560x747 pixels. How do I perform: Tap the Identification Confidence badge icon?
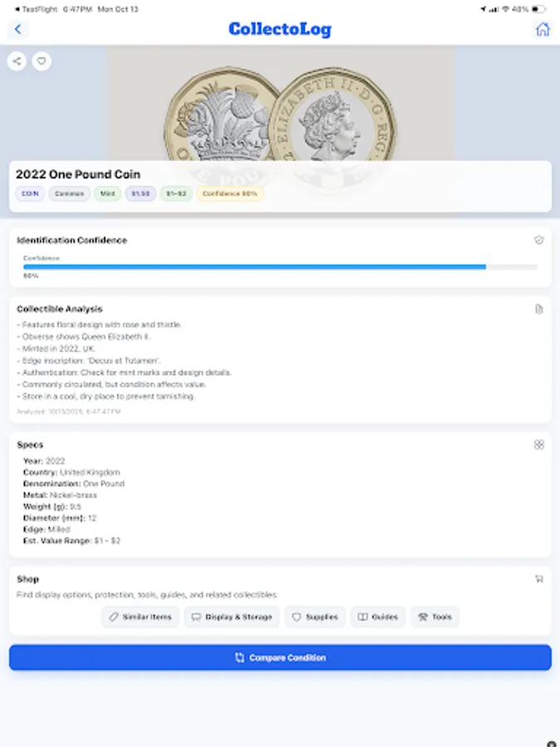click(x=538, y=240)
